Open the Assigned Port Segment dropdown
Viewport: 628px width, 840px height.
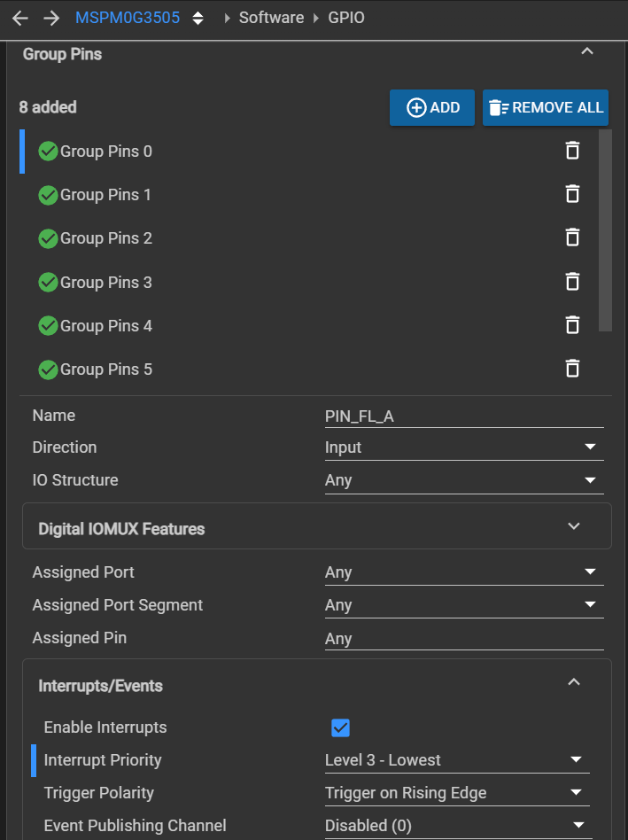point(464,605)
